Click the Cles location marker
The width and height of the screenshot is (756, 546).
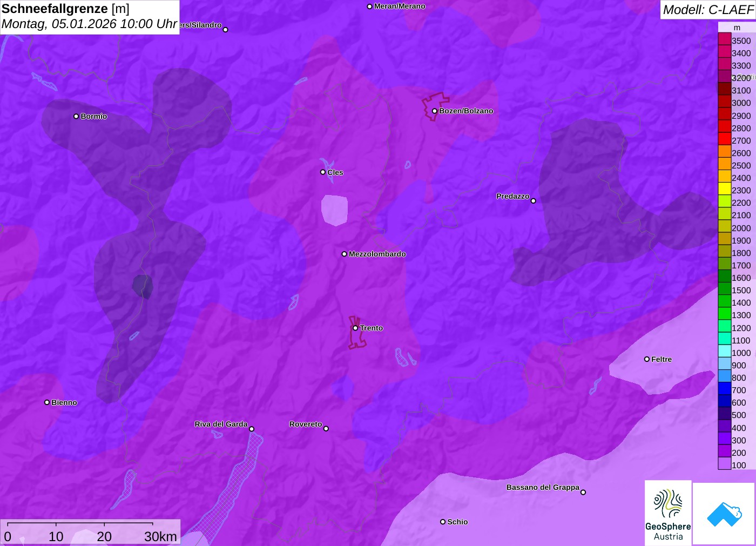pyautogui.click(x=323, y=172)
